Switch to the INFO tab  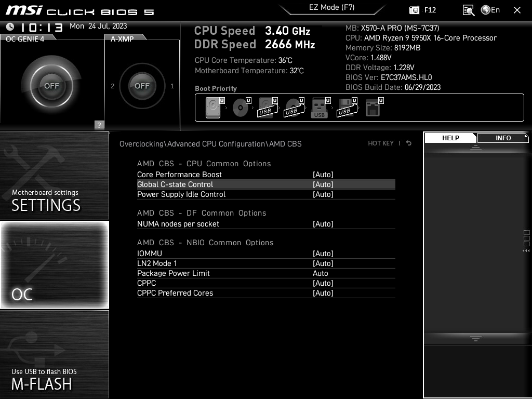(x=502, y=138)
